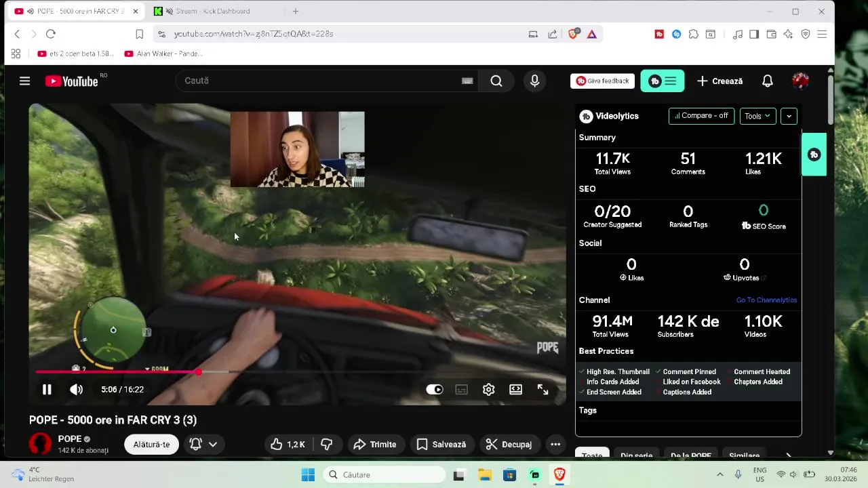Open Brave Wallet icon in toolbar
The width and height of the screenshot is (868, 488).
pyautogui.click(x=771, y=34)
